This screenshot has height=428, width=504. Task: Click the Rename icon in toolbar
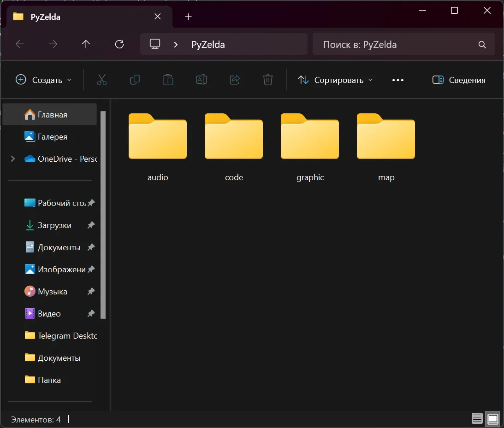coord(202,80)
